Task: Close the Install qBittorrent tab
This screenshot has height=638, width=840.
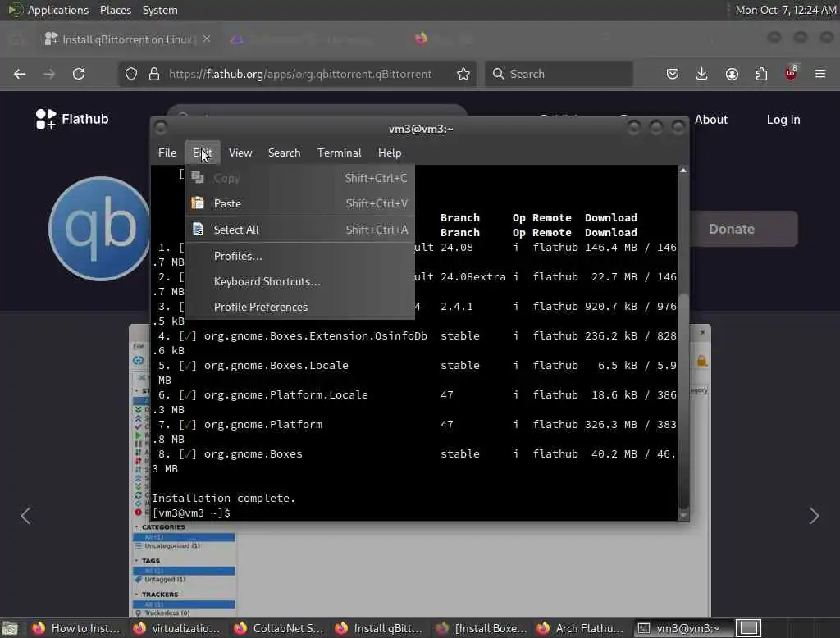Action: pos(207,39)
